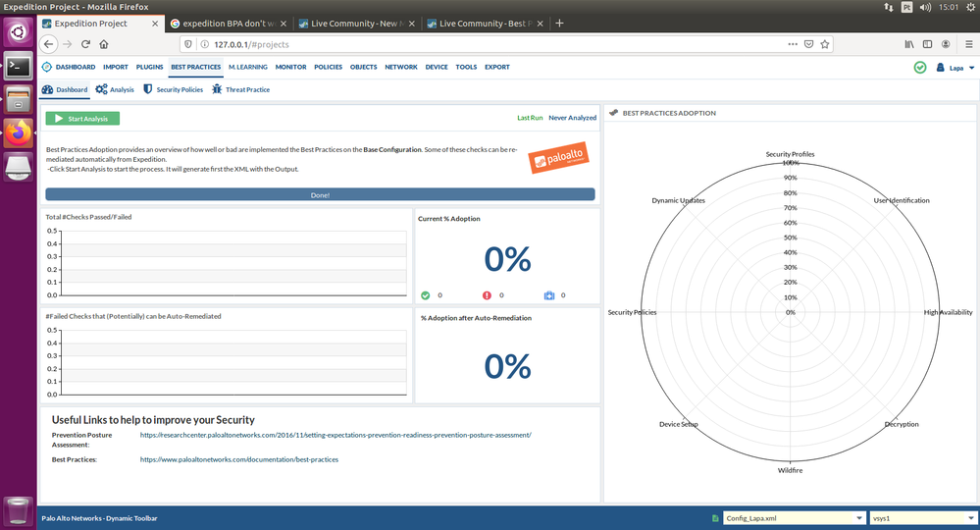Click the Security Profiles radar axis label

click(x=790, y=154)
